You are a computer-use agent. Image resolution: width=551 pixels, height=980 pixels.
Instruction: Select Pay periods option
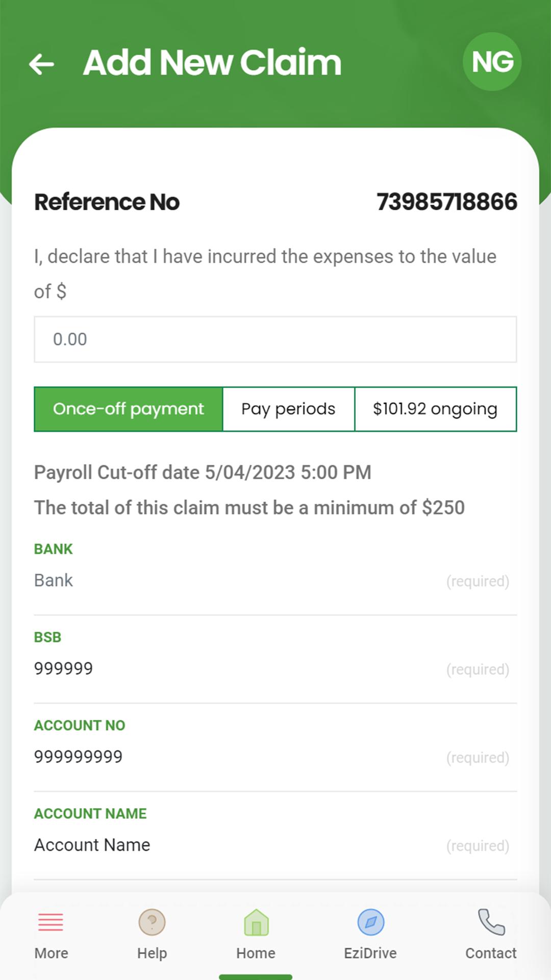(289, 409)
